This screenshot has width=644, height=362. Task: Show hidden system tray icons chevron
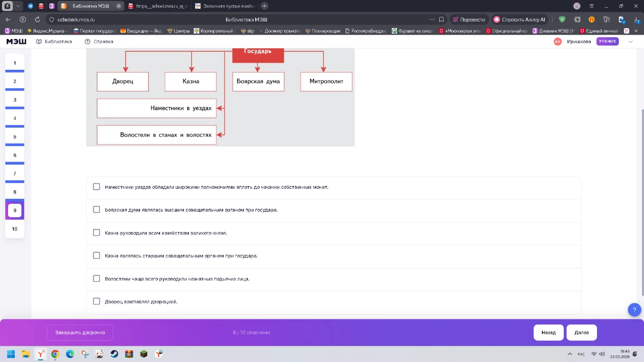click(x=569, y=354)
